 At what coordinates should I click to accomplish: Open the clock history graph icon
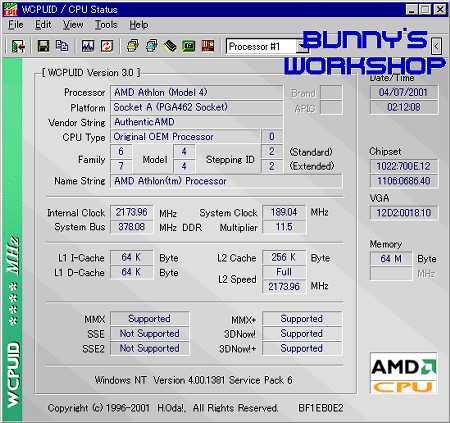tap(88, 46)
